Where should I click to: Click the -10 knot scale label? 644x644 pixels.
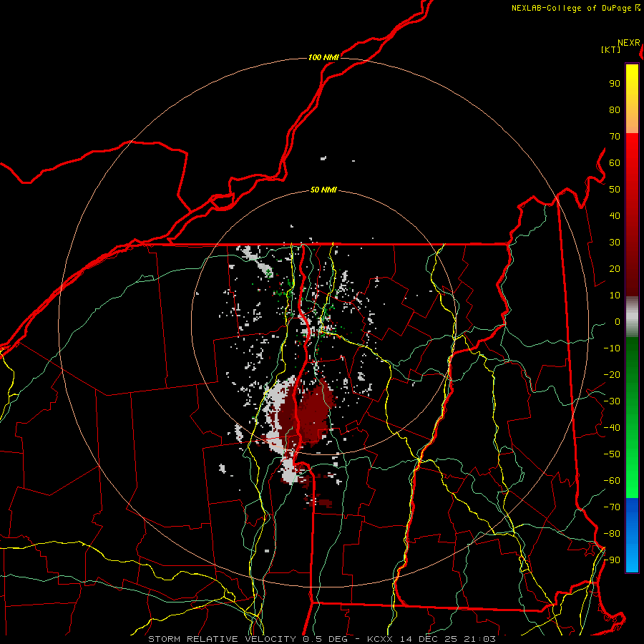click(612, 348)
